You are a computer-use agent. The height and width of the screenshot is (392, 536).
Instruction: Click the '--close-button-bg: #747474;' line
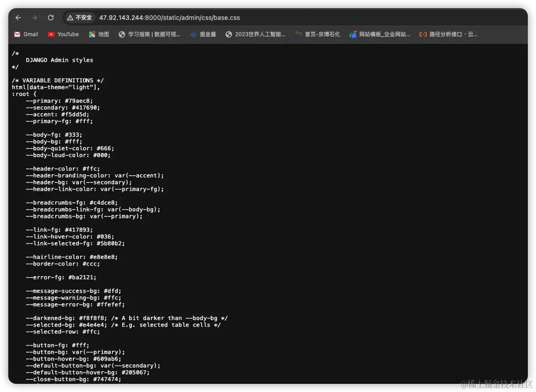pos(73,379)
